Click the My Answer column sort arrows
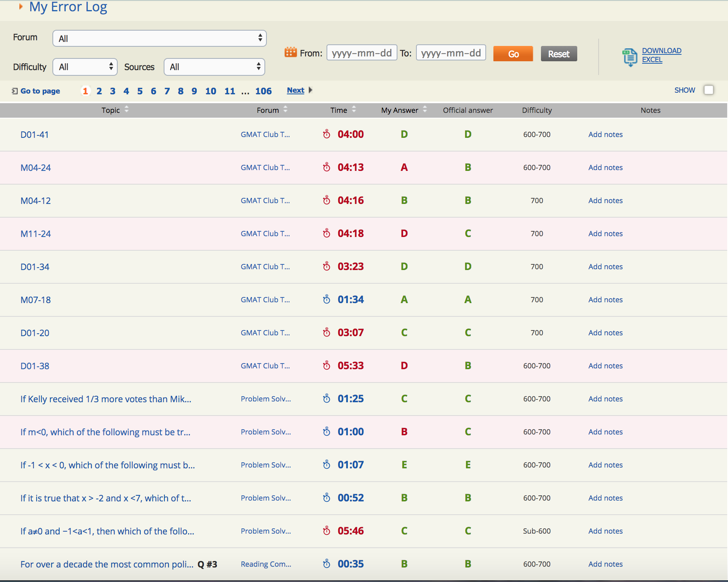The width and height of the screenshot is (728, 582). click(424, 110)
